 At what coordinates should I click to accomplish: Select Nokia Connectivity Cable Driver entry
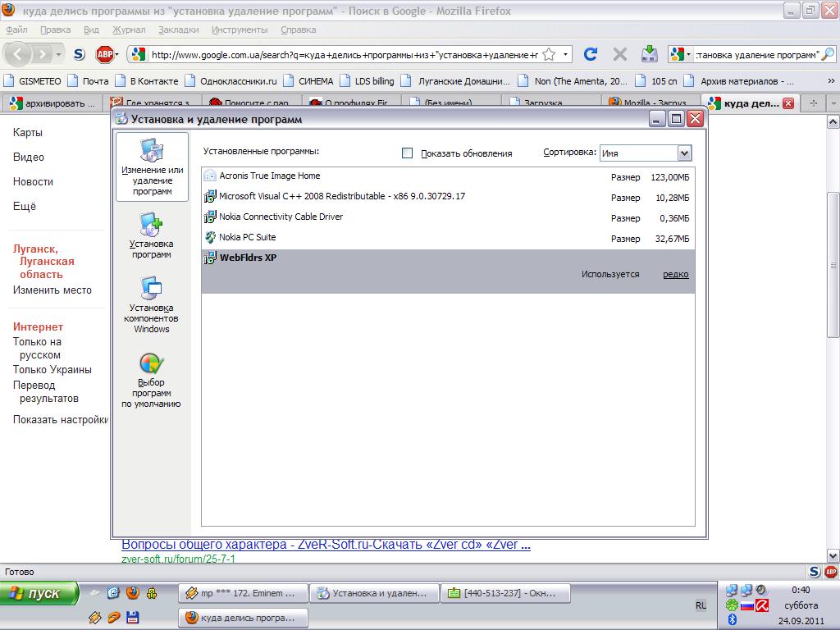[x=448, y=217]
